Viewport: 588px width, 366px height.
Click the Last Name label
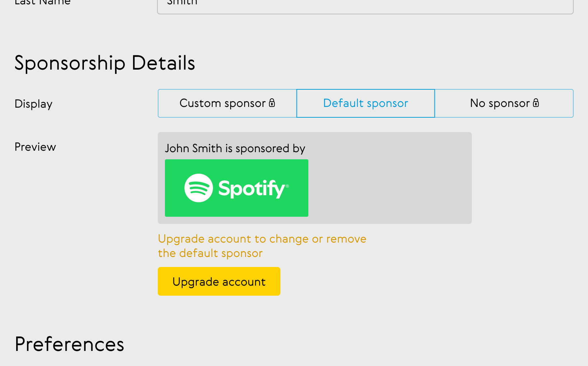[x=42, y=2]
